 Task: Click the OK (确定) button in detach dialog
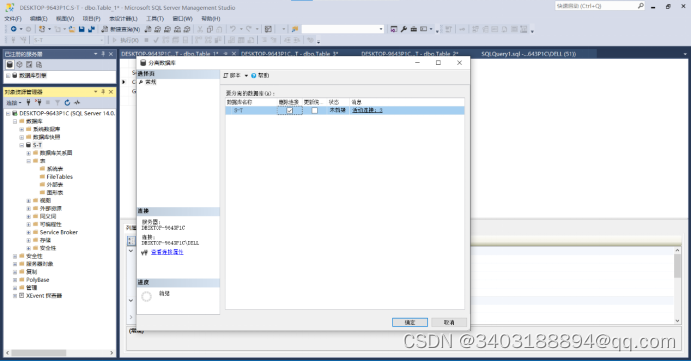point(410,323)
